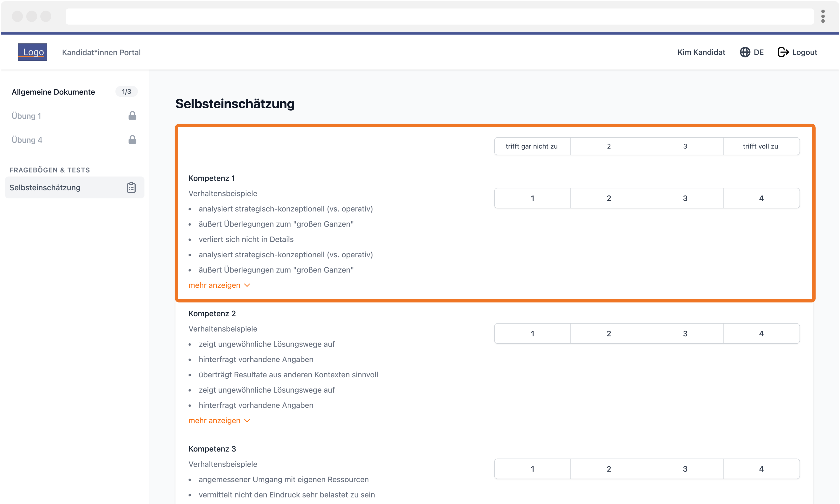Viewport: 840px width, 504px height.
Task: Click the lock icon beside Übung 4
Action: pos(132,140)
